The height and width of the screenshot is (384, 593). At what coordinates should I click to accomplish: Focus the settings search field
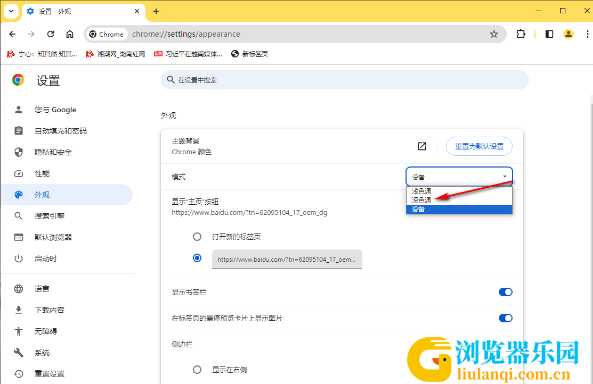click(x=345, y=80)
